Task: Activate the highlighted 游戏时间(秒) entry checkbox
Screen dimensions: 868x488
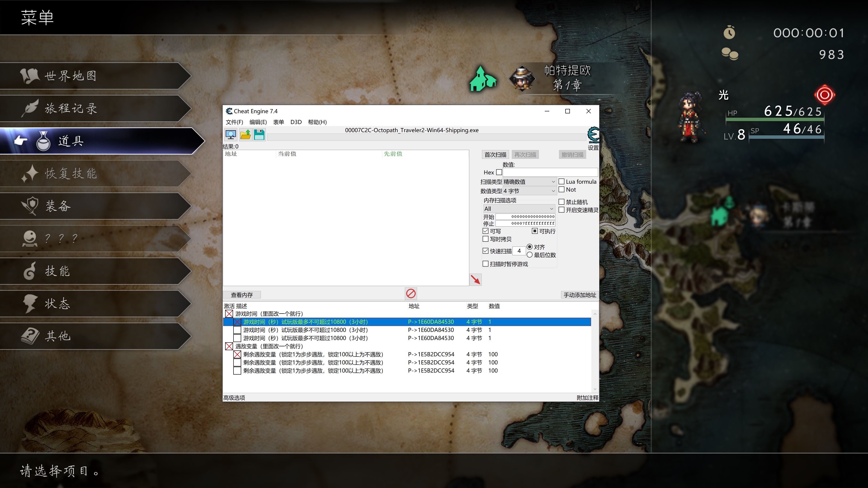Action: 237,322
